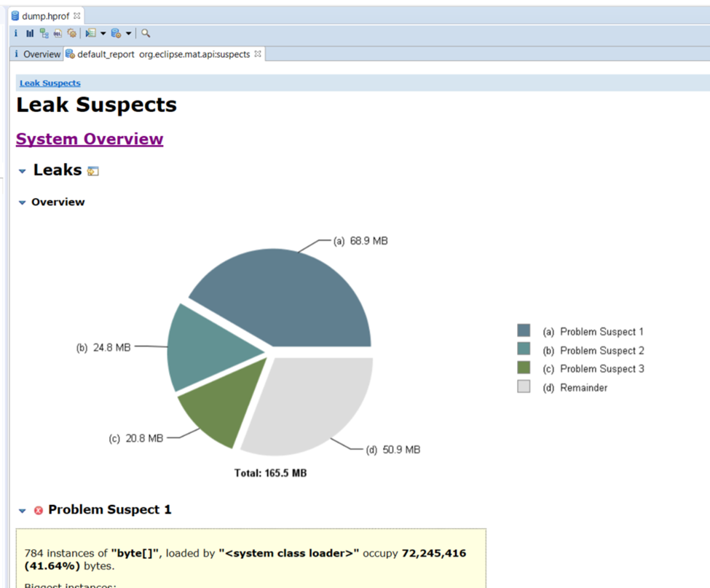Collapse the Leaks section
Image resolution: width=710 pixels, height=588 pixels.
pos(23,171)
